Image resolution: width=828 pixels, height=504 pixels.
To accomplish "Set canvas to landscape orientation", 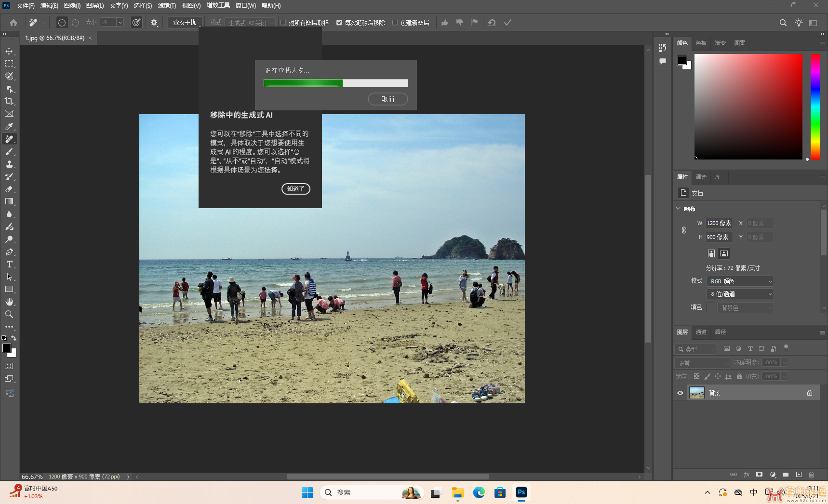I will (724, 253).
